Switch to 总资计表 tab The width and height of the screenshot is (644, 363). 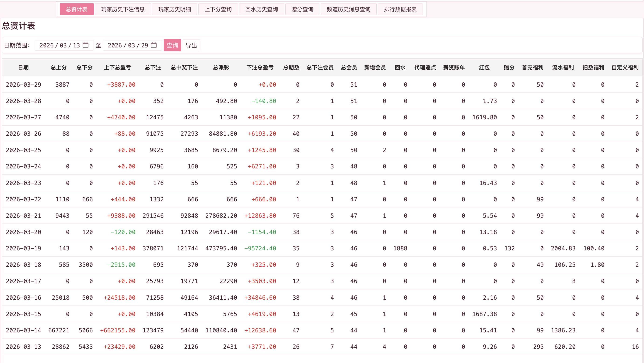[77, 9]
